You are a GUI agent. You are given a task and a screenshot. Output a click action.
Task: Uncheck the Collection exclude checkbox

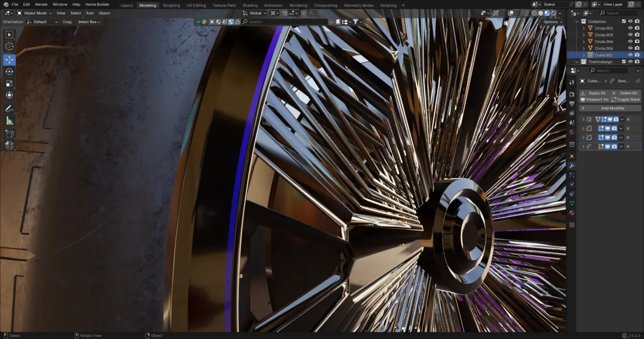click(624, 21)
